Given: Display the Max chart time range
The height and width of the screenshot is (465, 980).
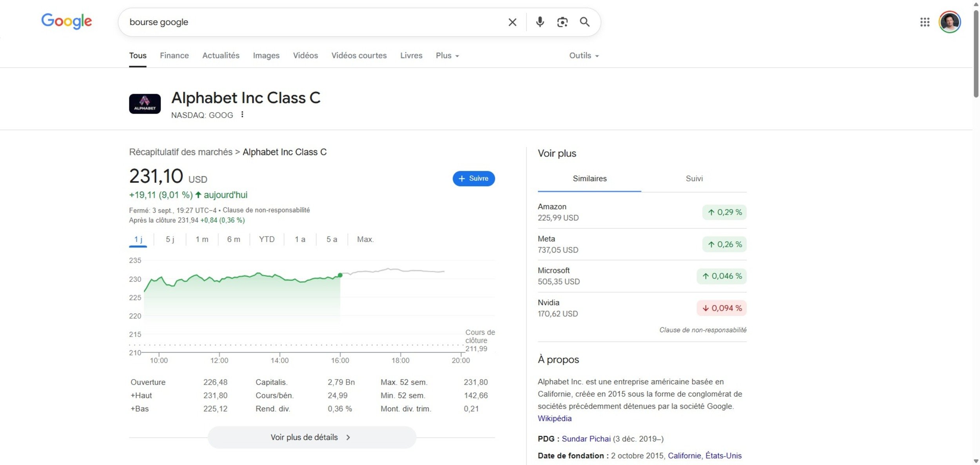Looking at the screenshot, I should [x=365, y=239].
